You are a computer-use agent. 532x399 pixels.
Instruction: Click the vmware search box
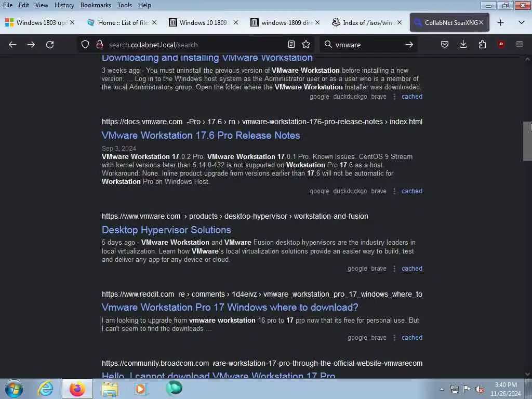point(367,45)
